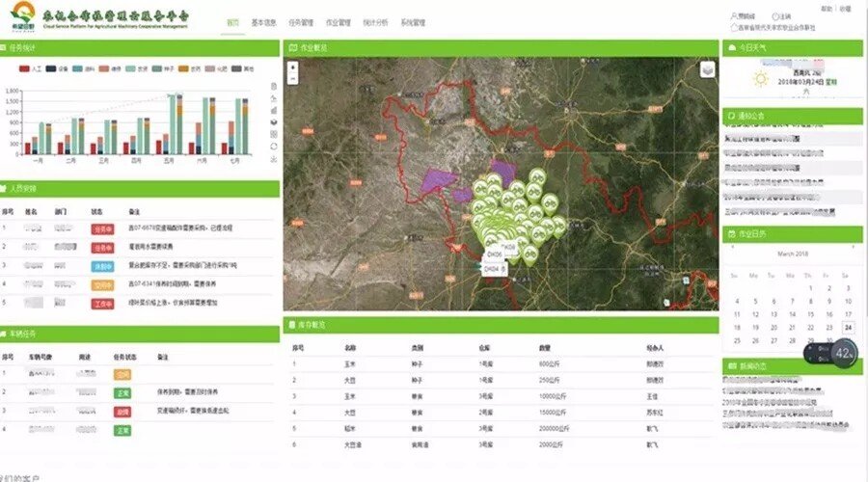Open chart data view icon

tap(274, 87)
